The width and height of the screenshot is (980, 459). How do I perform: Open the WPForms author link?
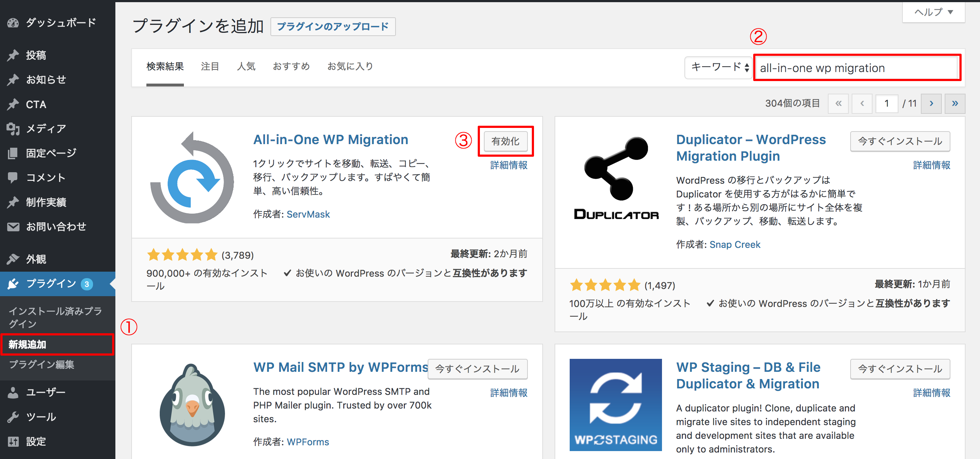308,442
